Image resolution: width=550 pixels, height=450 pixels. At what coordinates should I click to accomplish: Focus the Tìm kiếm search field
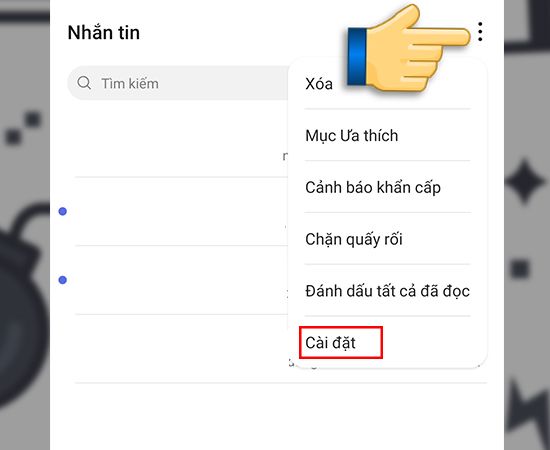click(x=177, y=83)
